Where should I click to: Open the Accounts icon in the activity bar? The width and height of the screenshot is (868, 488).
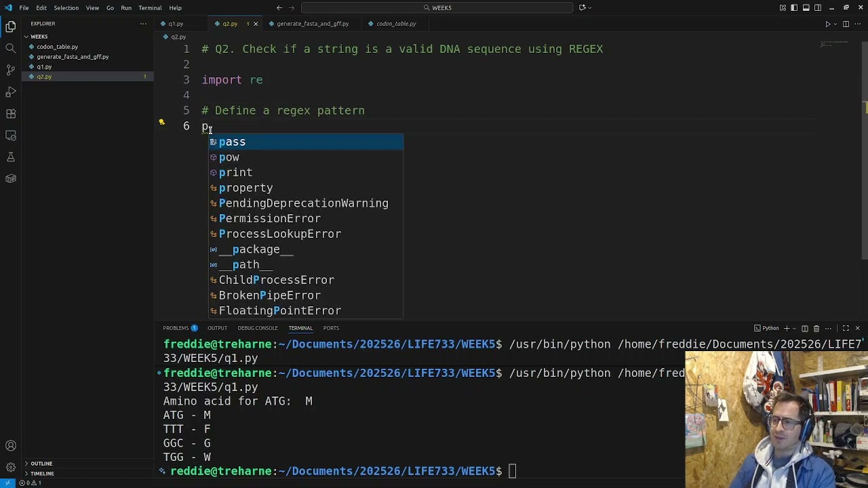(11, 446)
